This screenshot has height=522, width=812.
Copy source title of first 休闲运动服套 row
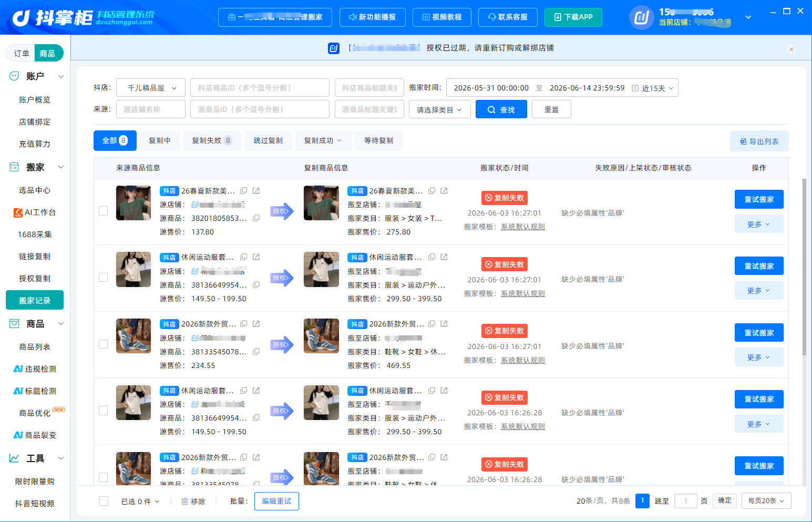[244, 257]
